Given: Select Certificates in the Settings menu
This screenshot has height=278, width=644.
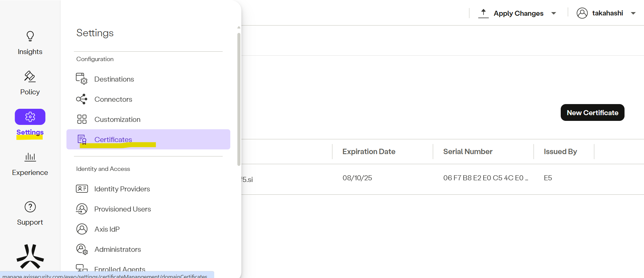Looking at the screenshot, I should pyautogui.click(x=113, y=139).
